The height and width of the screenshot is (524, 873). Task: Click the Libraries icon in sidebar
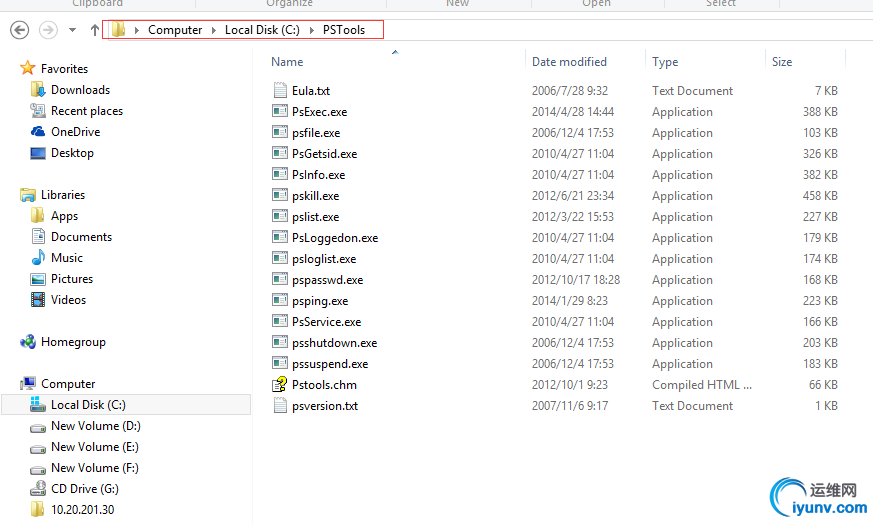tap(27, 195)
